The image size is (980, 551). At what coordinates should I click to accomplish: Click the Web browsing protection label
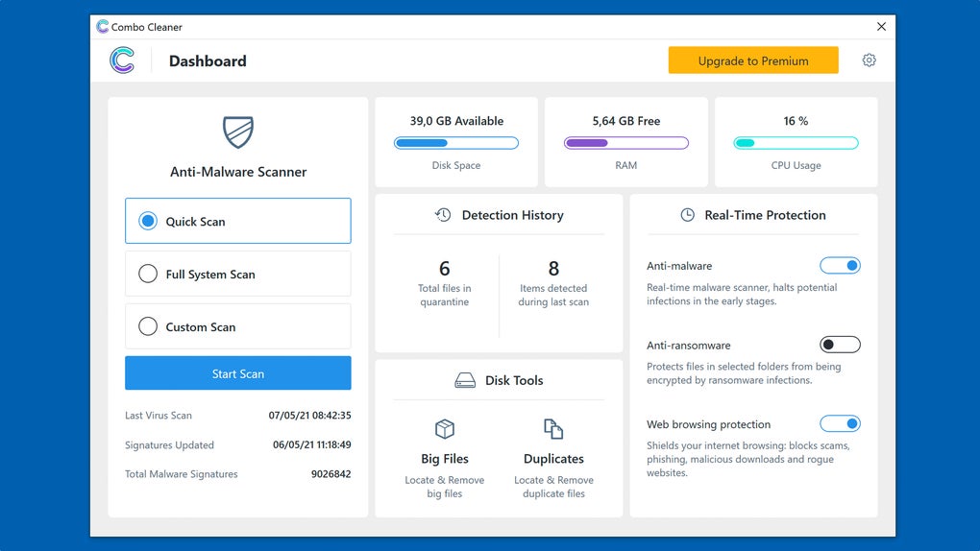pyautogui.click(x=708, y=425)
